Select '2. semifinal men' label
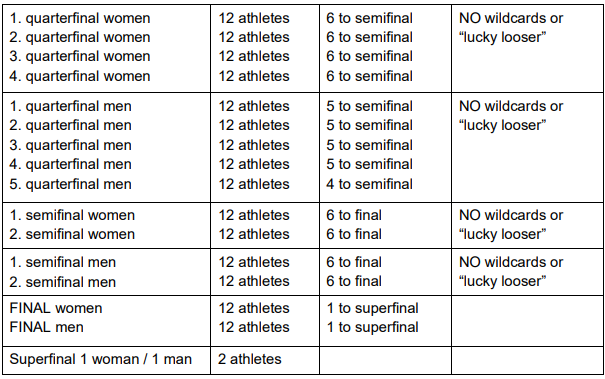605x379 pixels. (x=63, y=282)
